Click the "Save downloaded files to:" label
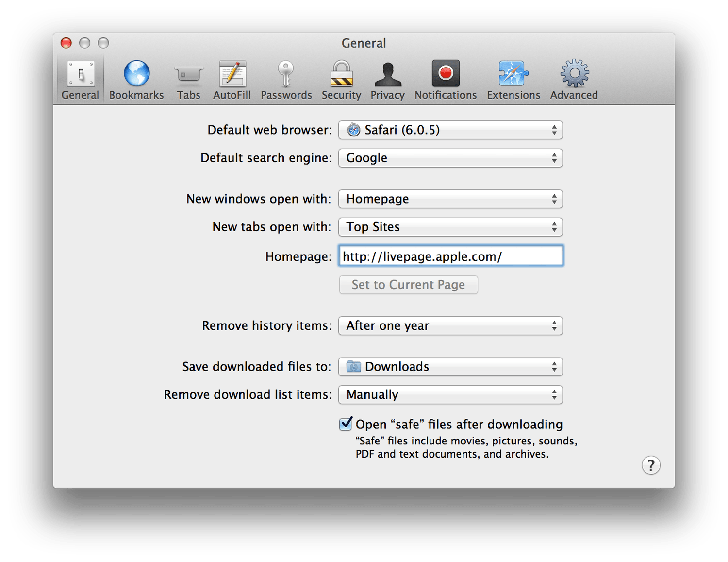728x562 pixels. [257, 367]
